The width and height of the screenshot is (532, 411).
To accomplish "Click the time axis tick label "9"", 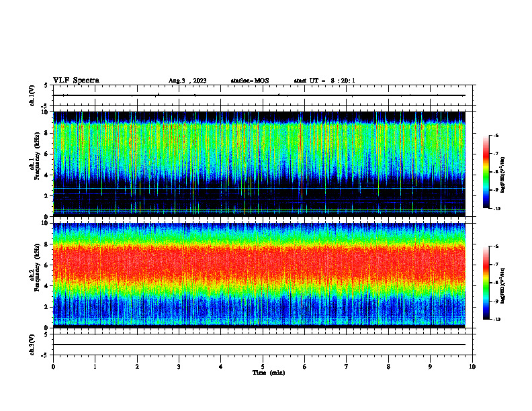I will point(430,367).
